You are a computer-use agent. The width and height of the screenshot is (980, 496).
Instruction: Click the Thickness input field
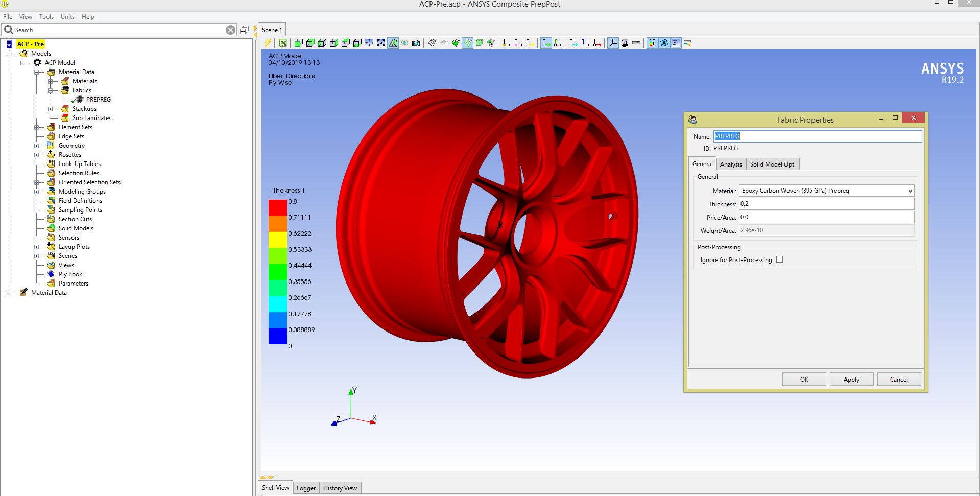[x=826, y=204]
